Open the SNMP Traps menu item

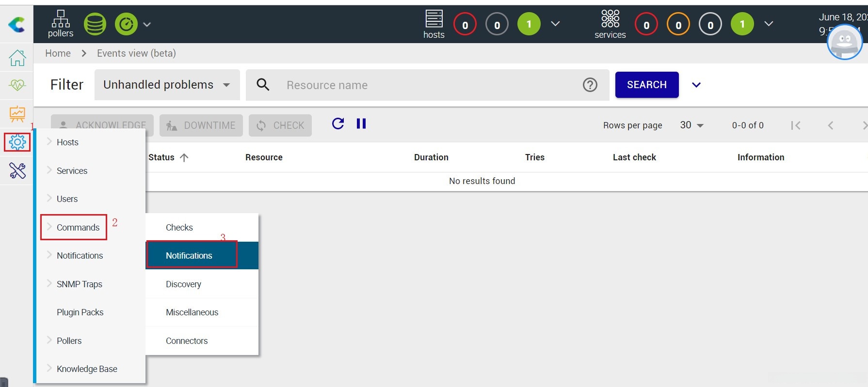pyautogui.click(x=91, y=284)
